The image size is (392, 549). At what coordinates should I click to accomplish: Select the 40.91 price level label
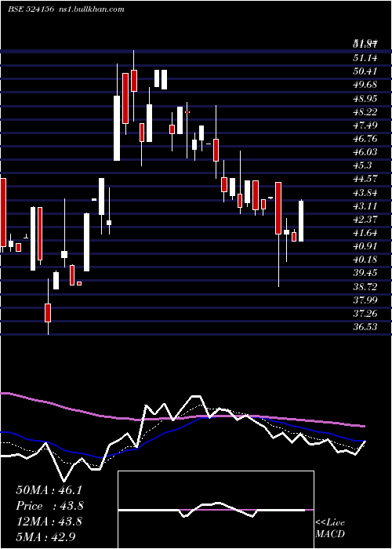point(365,246)
